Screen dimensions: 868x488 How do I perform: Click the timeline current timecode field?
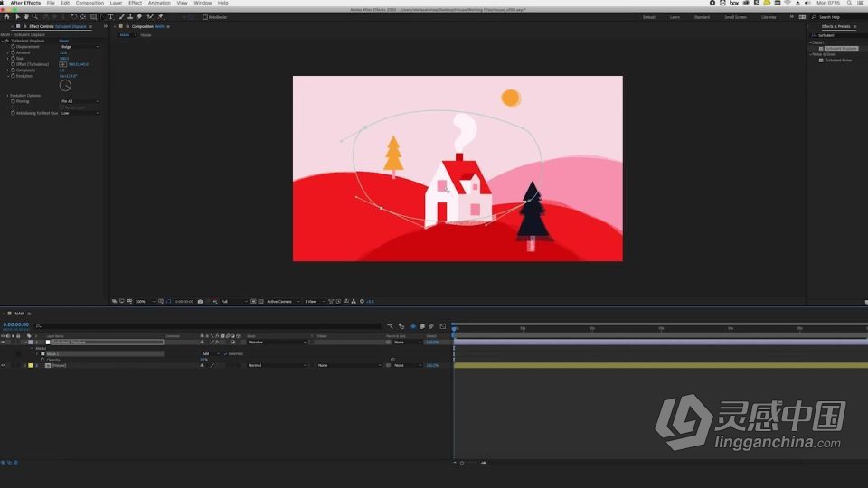point(16,324)
